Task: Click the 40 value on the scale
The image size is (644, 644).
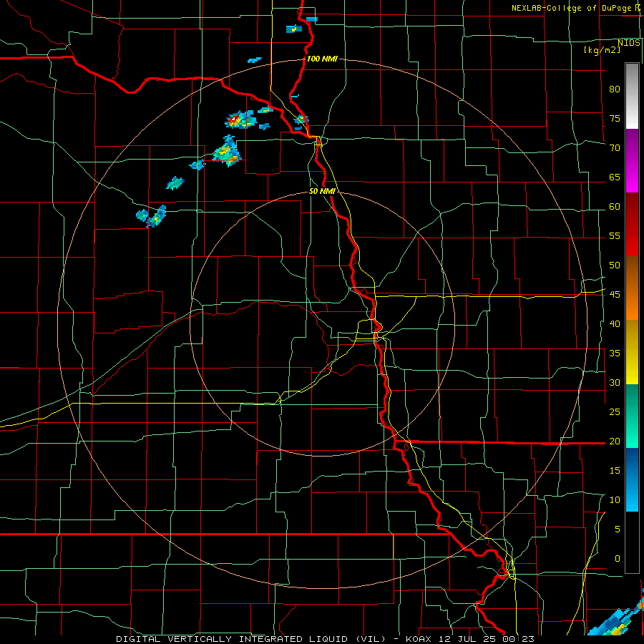Action: point(615,324)
